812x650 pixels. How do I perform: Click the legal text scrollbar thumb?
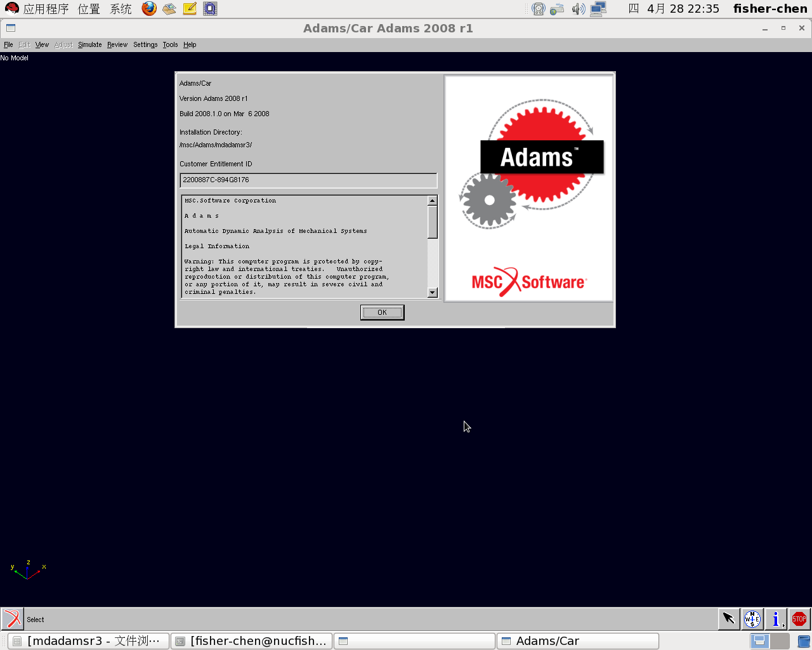pos(433,222)
